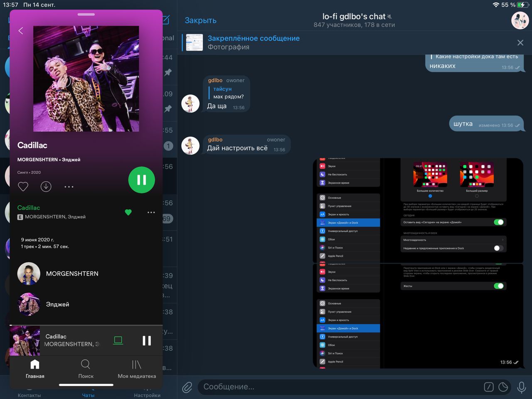
Task: Open pinned message Закреплённое сообщение
Action: 254,42
